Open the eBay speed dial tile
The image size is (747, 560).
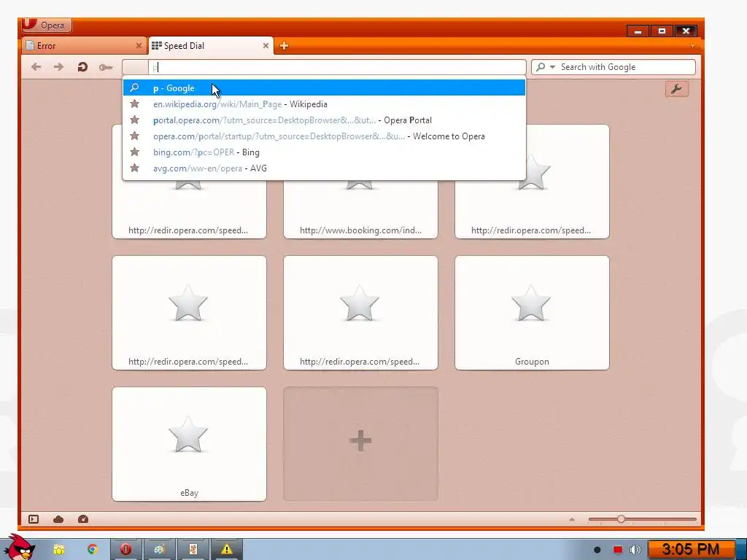pos(189,444)
